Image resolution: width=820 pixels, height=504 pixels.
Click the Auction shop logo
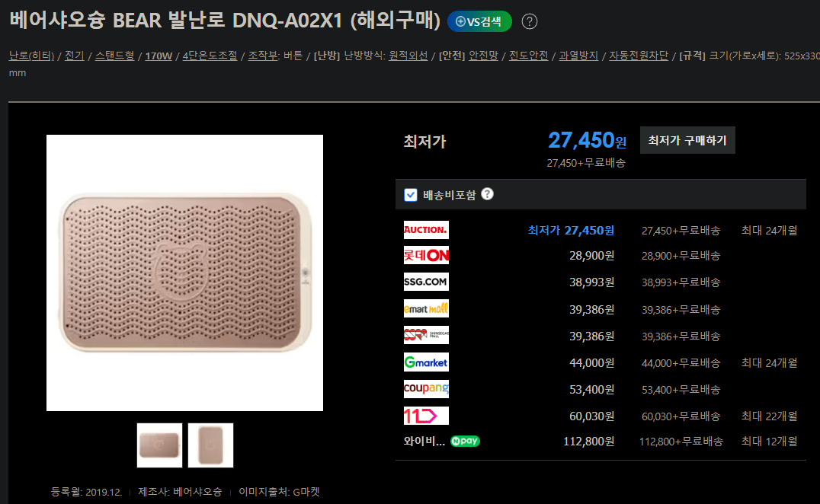(x=426, y=230)
